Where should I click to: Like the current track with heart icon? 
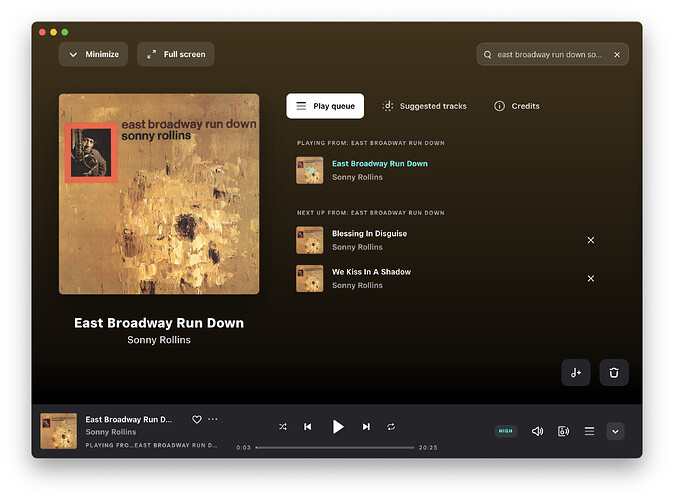[197, 419]
